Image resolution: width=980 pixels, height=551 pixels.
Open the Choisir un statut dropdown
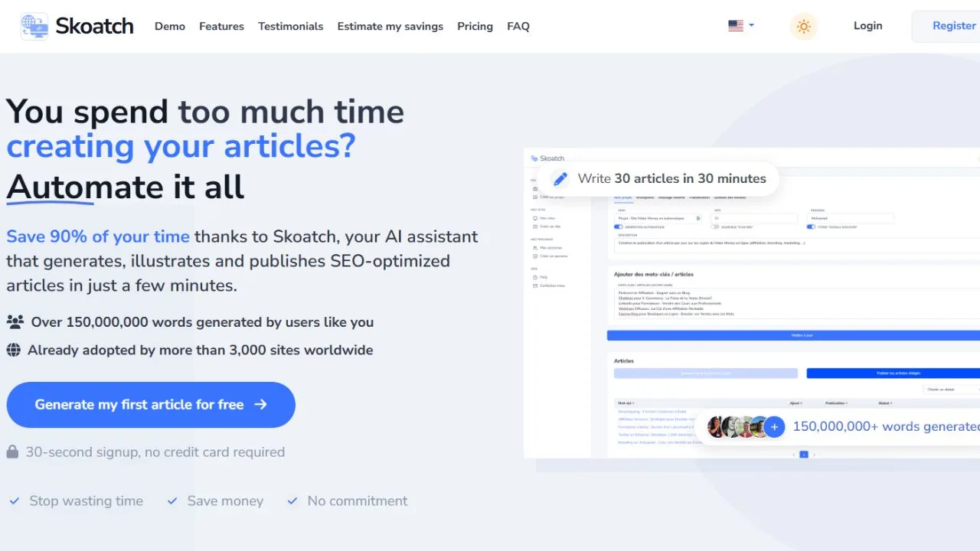coord(952,390)
